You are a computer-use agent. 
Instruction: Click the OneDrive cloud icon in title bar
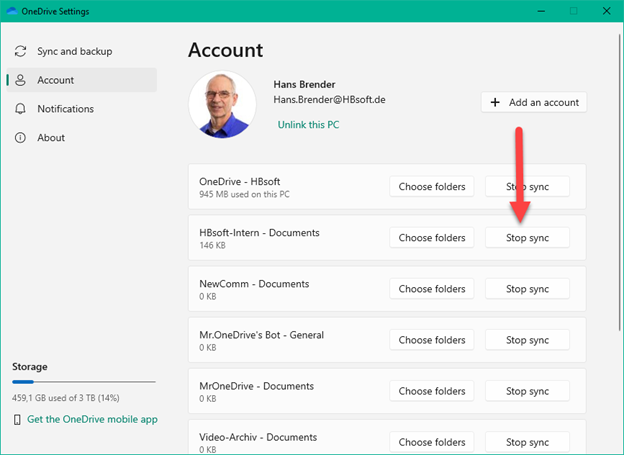click(x=12, y=11)
